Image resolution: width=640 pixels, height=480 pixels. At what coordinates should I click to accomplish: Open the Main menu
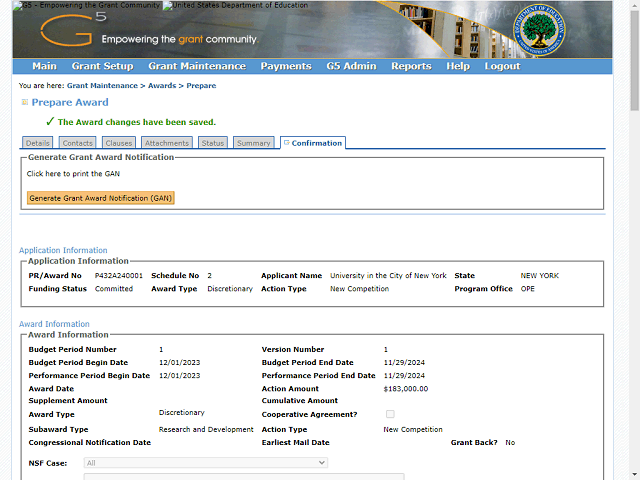click(x=44, y=66)
